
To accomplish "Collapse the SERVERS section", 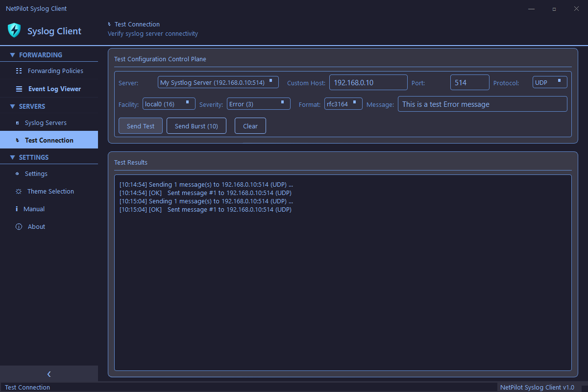I will [13, 106].
